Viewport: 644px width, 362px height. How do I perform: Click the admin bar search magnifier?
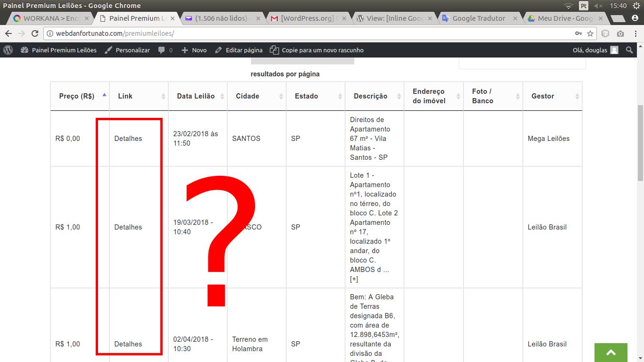point(629,50)
